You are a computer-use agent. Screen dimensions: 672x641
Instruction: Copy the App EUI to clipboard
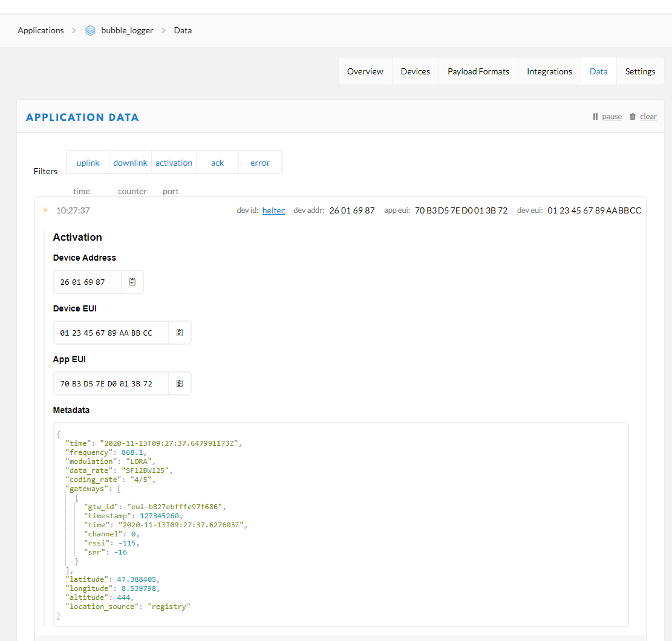[180, 383]
